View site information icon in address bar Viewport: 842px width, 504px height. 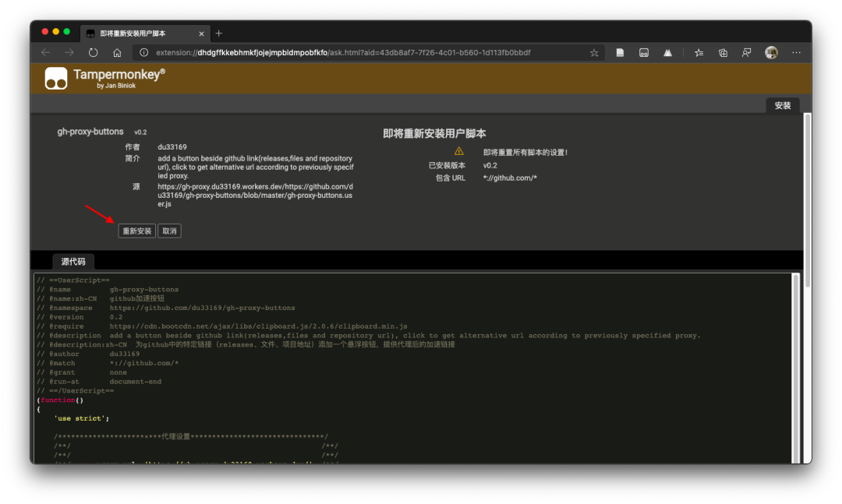[143, 53]
